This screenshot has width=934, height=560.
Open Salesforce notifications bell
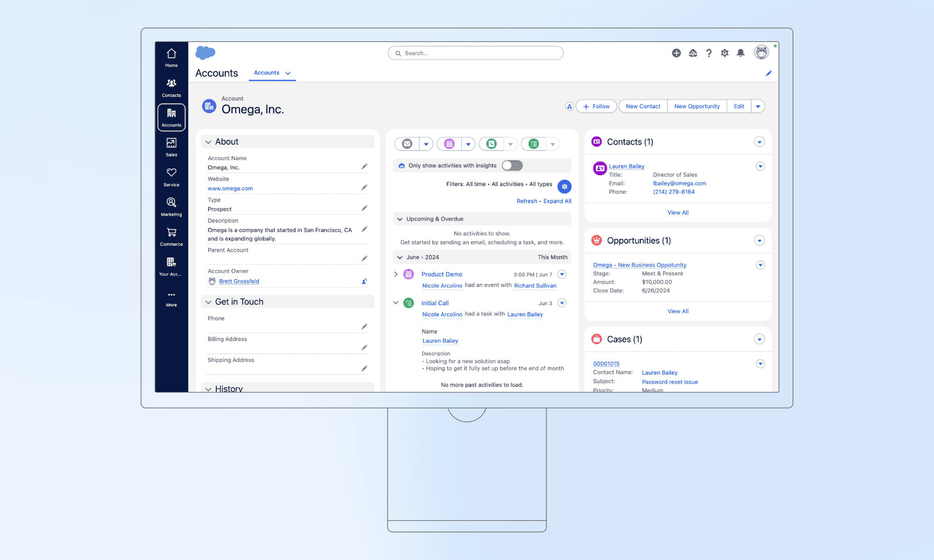click(x=741, y=53)
